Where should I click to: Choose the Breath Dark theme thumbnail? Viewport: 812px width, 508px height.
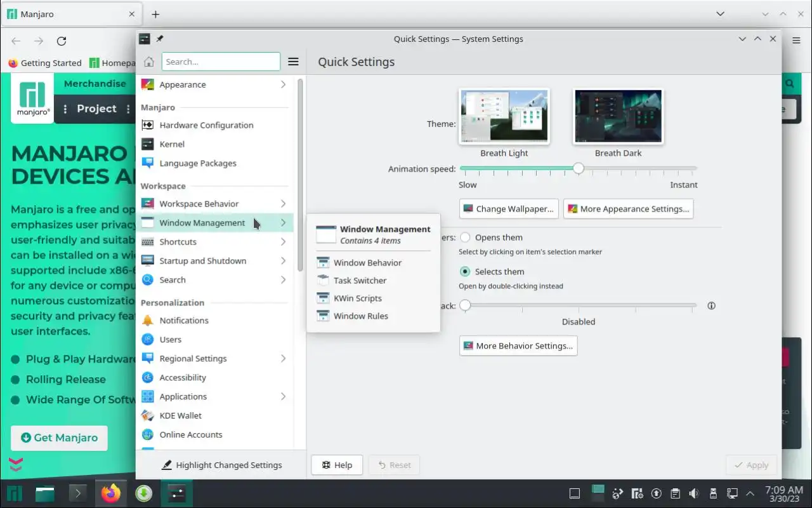[619, 117]
